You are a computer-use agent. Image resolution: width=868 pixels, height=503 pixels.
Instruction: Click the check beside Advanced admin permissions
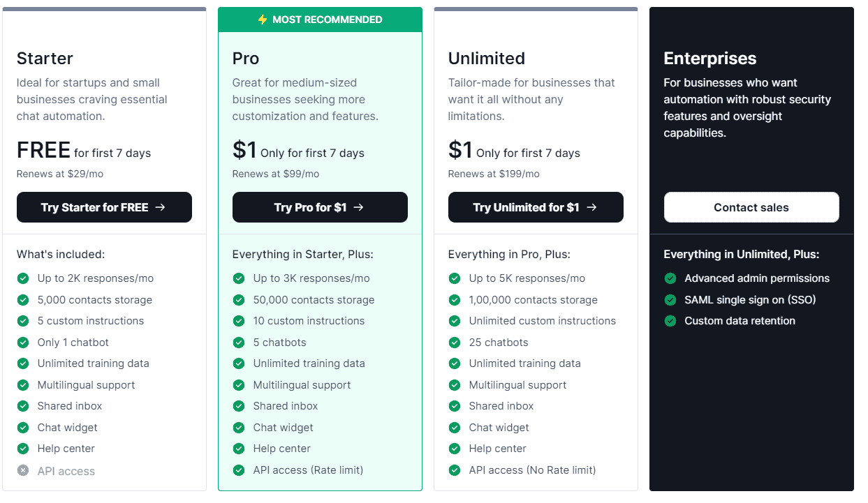670,278
